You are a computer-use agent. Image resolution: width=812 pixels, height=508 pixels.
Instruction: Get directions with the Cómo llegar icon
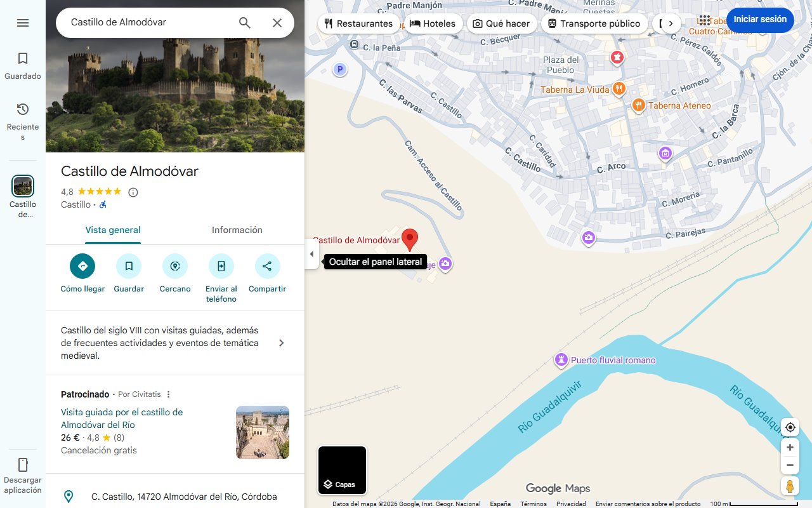[82, 266]
